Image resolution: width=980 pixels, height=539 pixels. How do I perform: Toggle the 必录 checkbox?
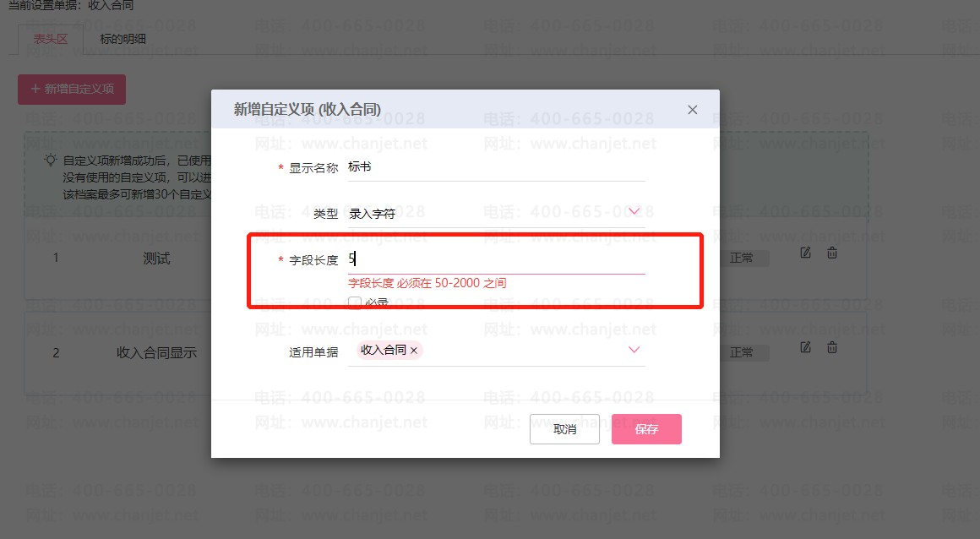354,302
